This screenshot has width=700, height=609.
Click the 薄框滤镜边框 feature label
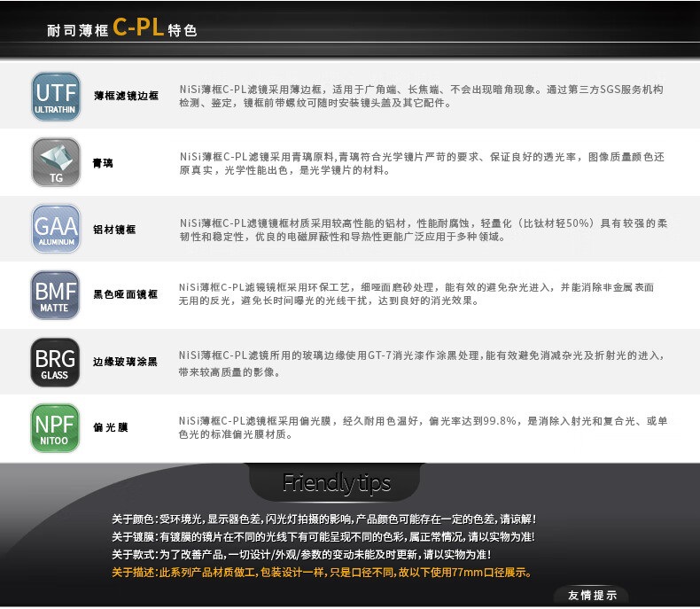coord(127,96)
